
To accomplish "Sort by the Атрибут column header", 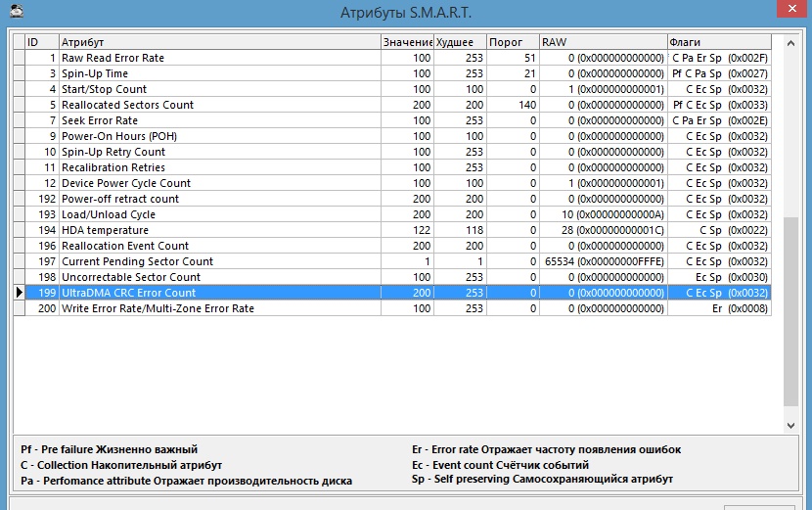I will coord(219,42).
